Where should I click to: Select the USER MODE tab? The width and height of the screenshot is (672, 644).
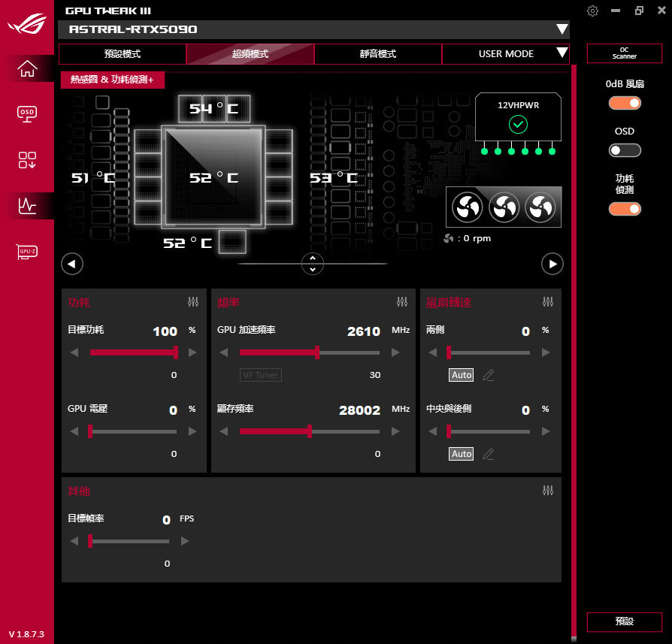(x=506, y=54)
